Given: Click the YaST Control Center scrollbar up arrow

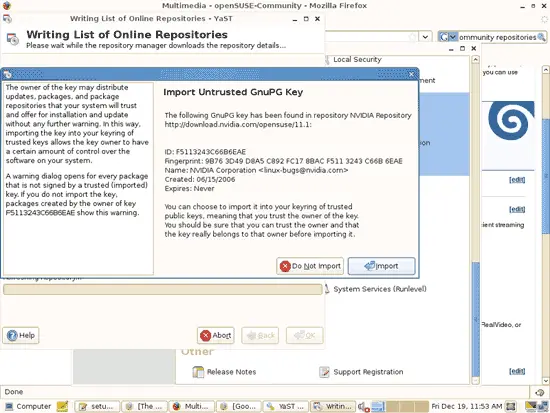Looking at the screenshot, I should [x=475, y=59].
